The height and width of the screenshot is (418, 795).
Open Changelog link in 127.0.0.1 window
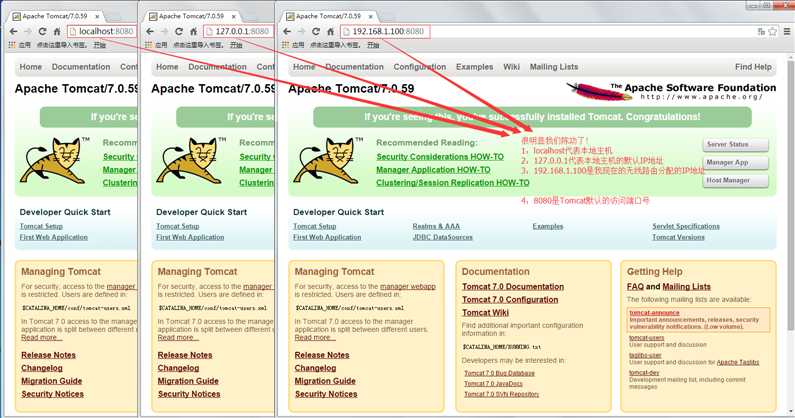click(x=178, y=368)
